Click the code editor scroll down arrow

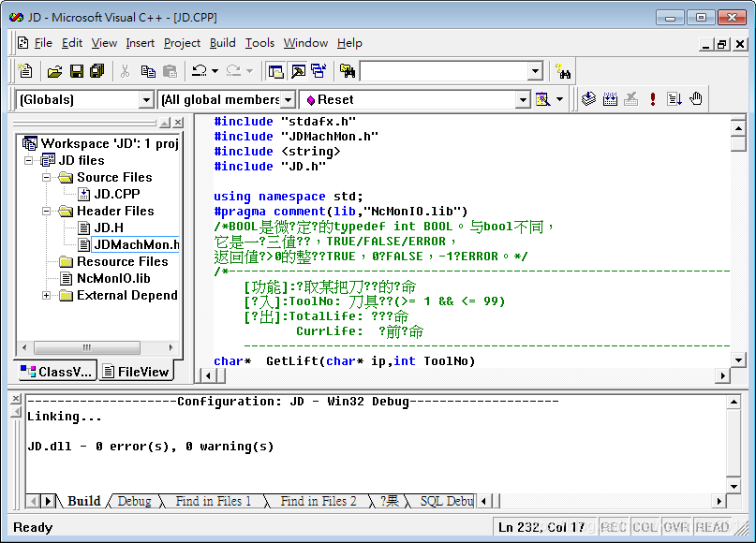tap(738, 360)
